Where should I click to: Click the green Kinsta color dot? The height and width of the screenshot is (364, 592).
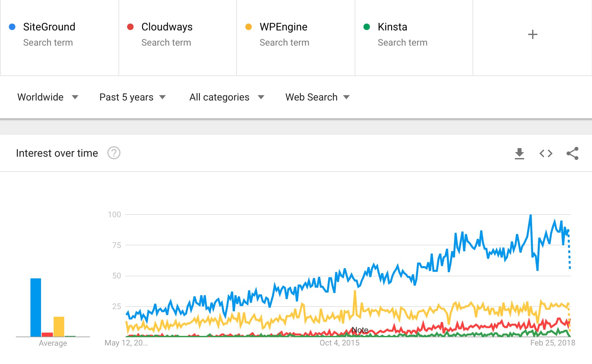(x=367, y=26)
